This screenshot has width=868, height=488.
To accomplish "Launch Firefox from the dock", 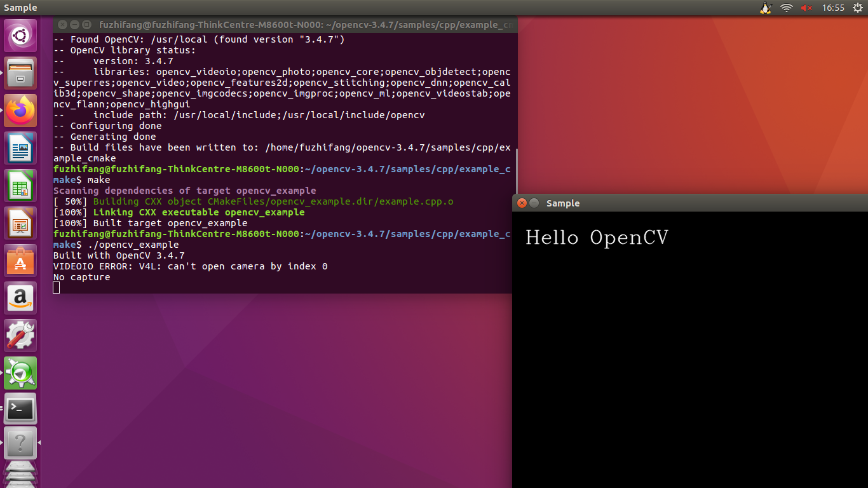I will coord(21,111).
